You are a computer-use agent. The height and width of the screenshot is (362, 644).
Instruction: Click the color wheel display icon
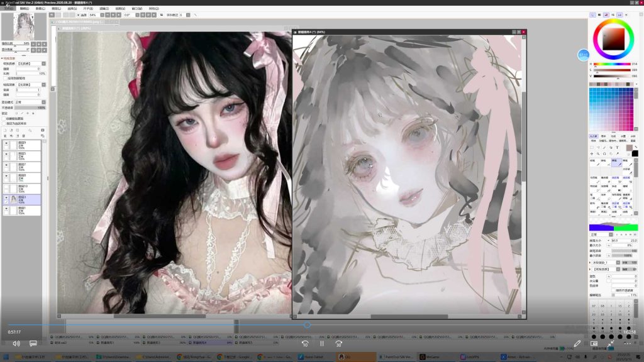click(x=592, y=14)
